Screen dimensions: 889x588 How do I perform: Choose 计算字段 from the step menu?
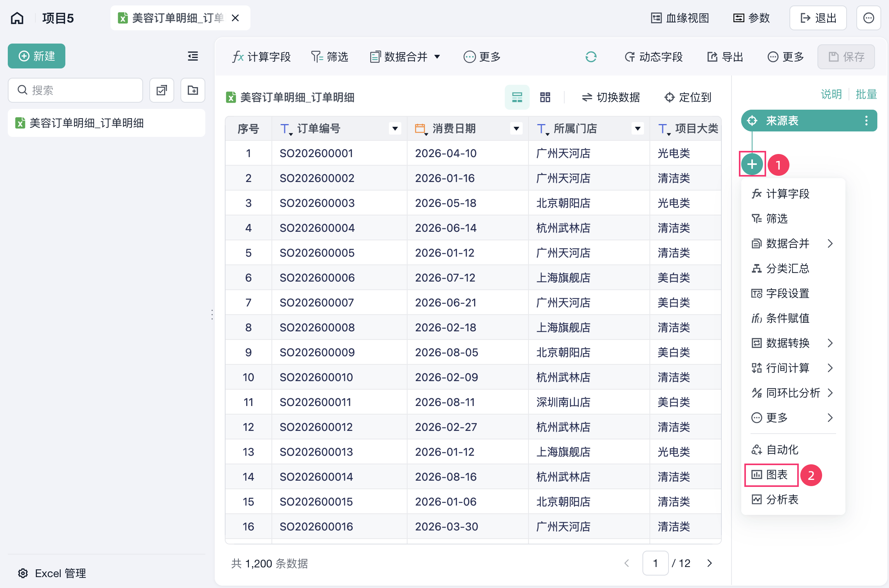click(793, 194)
